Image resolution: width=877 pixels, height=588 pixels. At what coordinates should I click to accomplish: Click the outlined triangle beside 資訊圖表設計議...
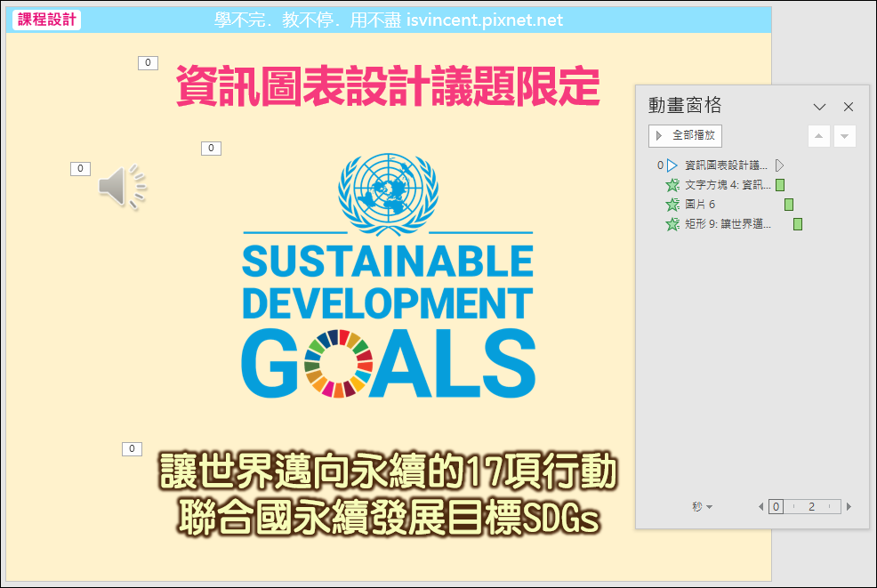[780, 165]
